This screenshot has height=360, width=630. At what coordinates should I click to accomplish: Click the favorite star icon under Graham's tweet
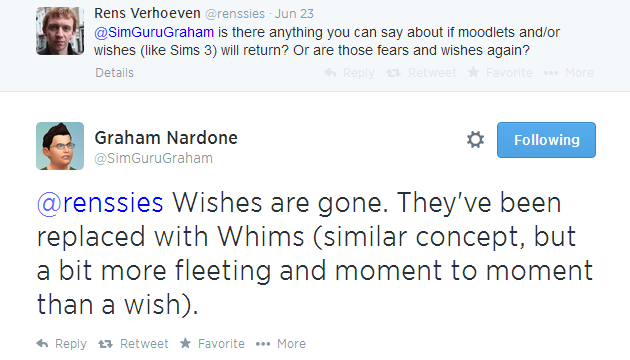coord(185,343)
